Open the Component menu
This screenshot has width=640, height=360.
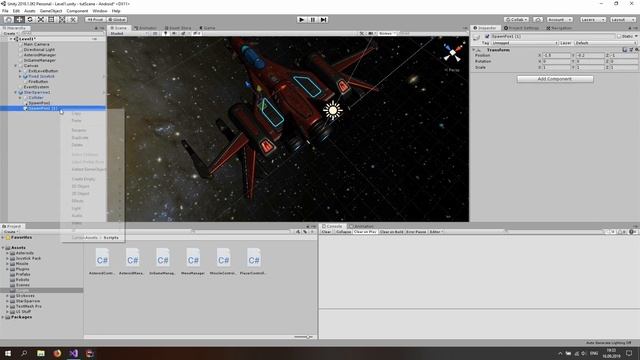coord(77,11)
